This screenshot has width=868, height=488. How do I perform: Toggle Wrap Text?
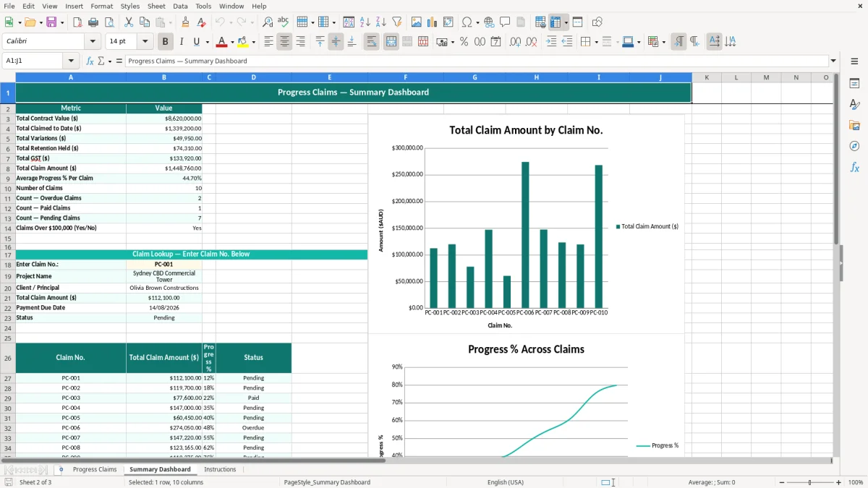click(372, 42)
